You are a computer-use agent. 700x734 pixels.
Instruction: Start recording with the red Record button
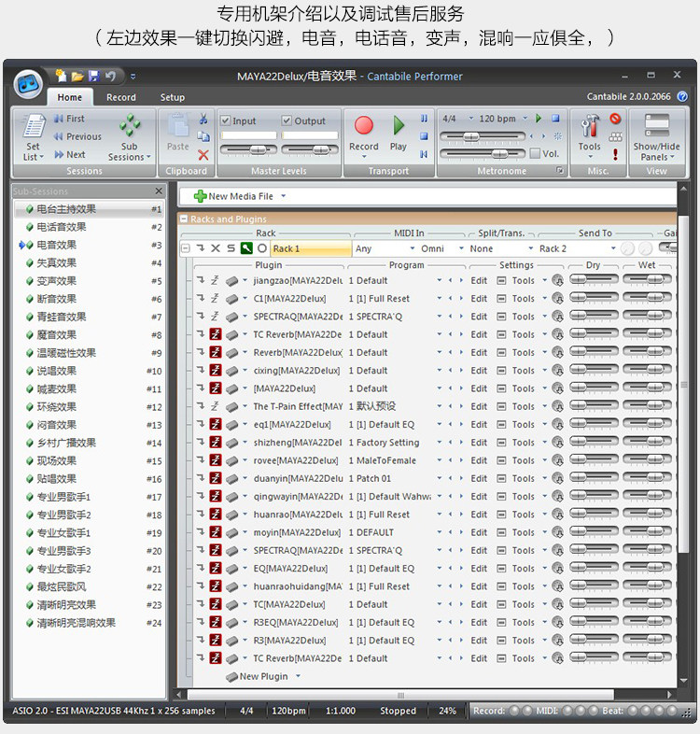coord(364,125)
